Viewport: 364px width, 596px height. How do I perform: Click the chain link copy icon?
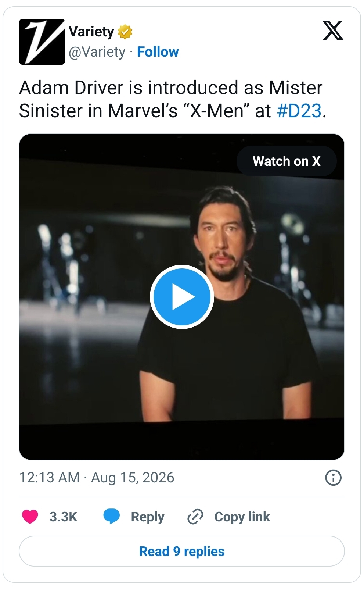click(x=195, y=517)
